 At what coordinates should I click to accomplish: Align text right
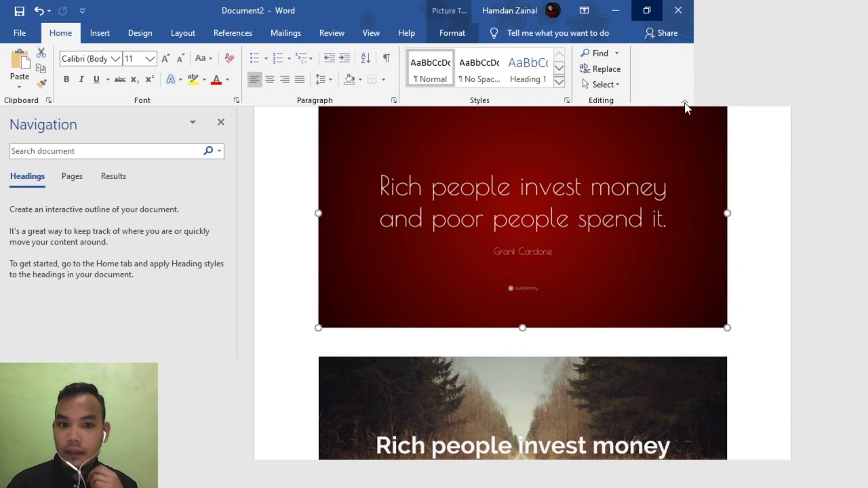pos(284,79)
